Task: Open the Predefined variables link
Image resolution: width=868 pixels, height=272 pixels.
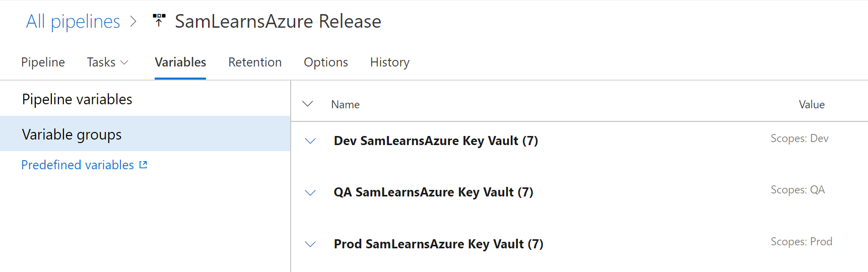Action: [x=78, y=165]
